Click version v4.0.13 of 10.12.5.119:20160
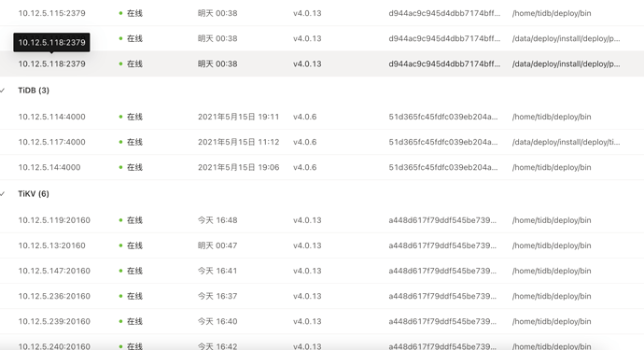Viewport: 644px width, 350px height. [x=307, y=220]
